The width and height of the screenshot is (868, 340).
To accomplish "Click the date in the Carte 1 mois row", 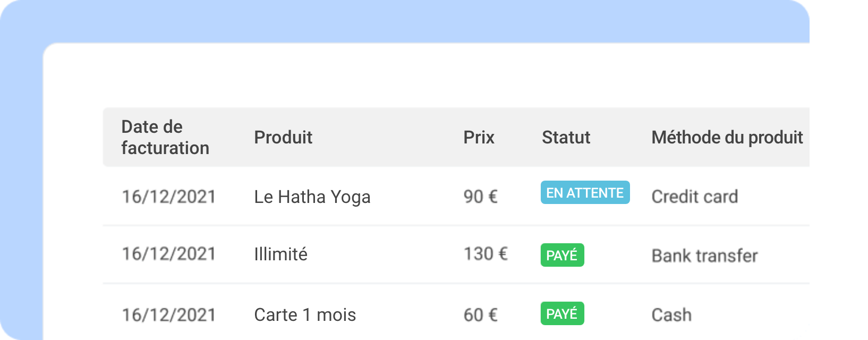I will (169, 314).
